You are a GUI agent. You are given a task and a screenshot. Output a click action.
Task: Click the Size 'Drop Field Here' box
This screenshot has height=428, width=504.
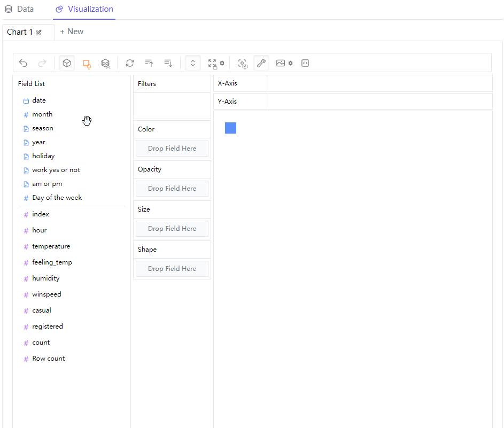pyautogui.click(x=172, y=229)
